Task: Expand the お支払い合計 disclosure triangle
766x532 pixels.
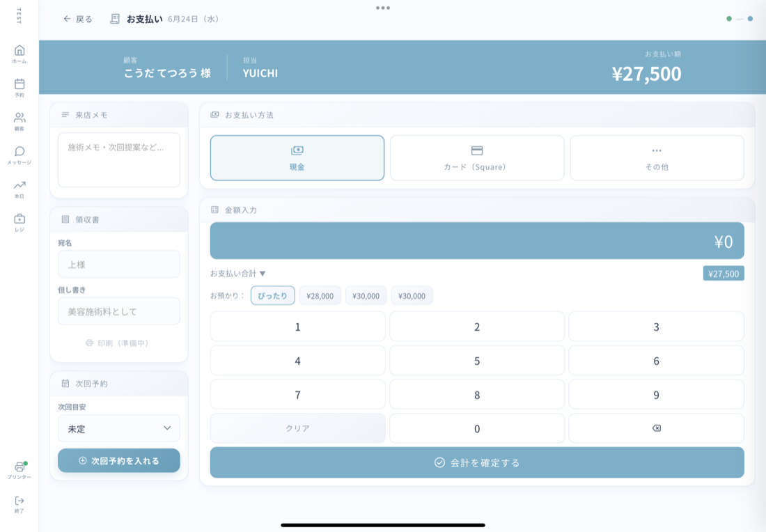Action: (263, 274)
